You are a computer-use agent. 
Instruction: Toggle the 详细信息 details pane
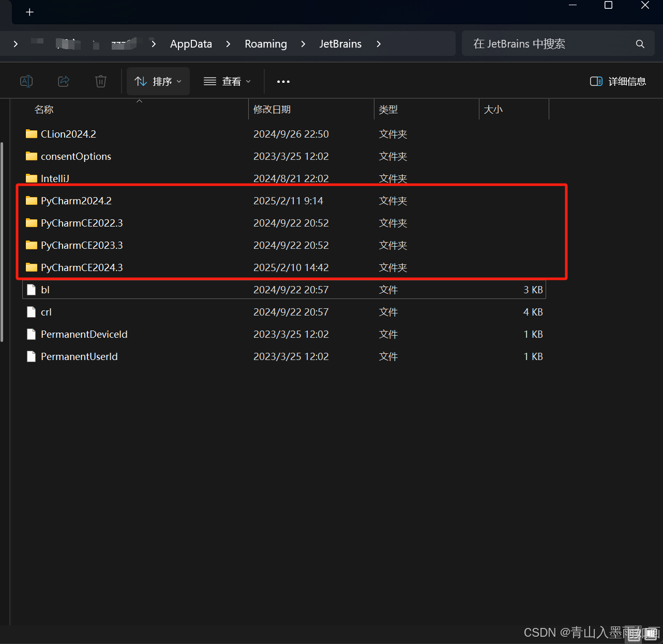point(618,81)
